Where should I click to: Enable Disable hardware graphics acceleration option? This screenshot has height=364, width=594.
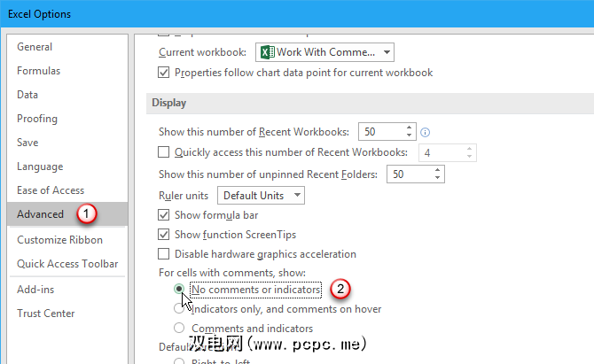click(x=164, y=255)
